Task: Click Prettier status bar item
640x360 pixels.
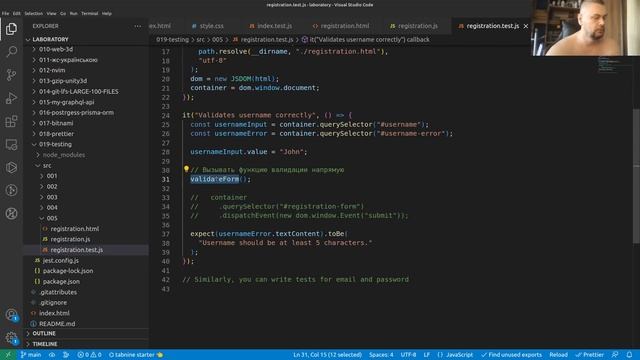Action: coord(590,355)
